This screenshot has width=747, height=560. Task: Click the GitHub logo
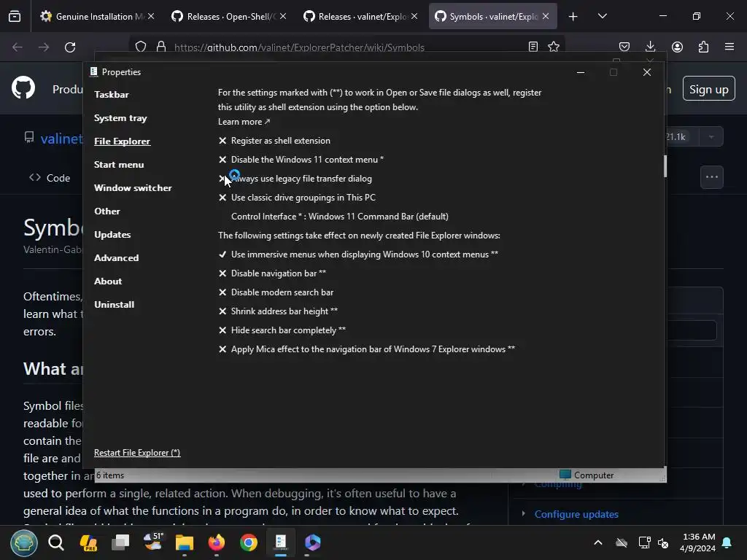[23, 87]
